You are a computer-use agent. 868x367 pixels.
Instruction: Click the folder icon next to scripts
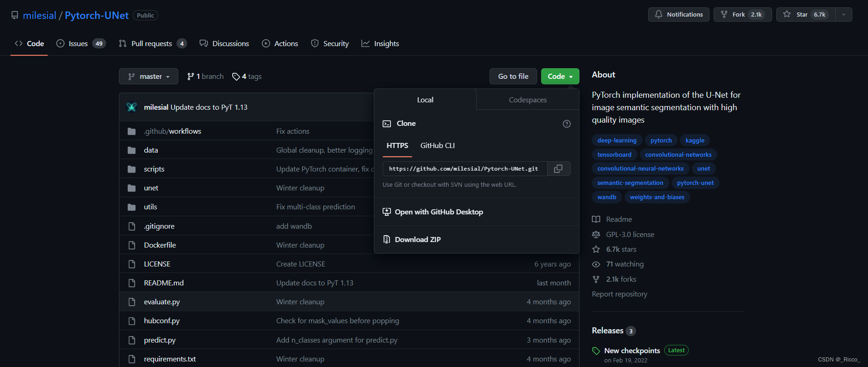(131, 169)
